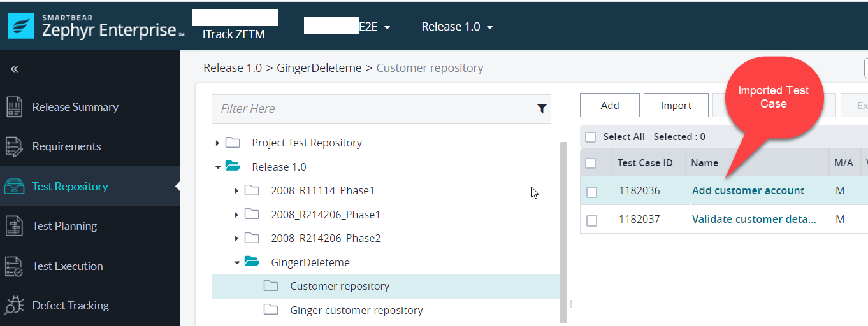Click the Test Planning sidebar icon
Screen dimensions: 868x326
[14, 226]
